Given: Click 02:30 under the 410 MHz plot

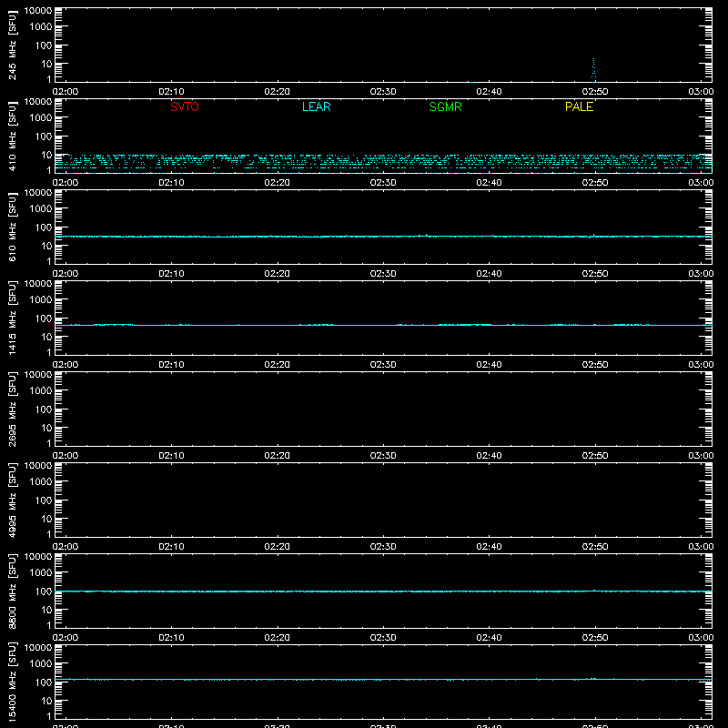Looking at the screenshot, I should pyautogui.click(x=383, y=183).
